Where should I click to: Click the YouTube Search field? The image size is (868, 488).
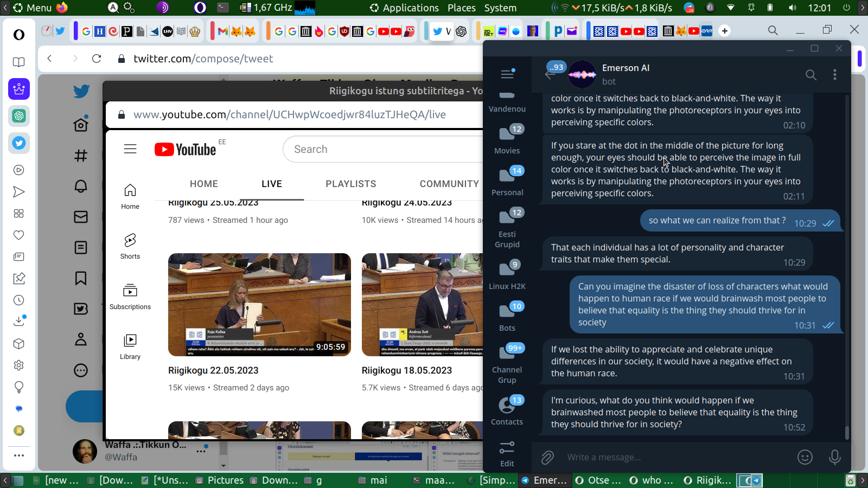click(380, 149)
